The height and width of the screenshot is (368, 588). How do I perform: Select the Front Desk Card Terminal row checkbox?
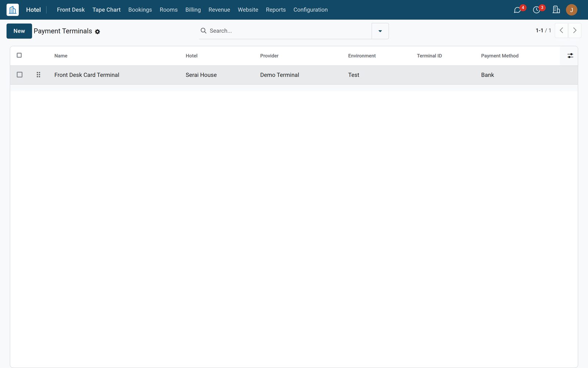[x=19, y=75]
